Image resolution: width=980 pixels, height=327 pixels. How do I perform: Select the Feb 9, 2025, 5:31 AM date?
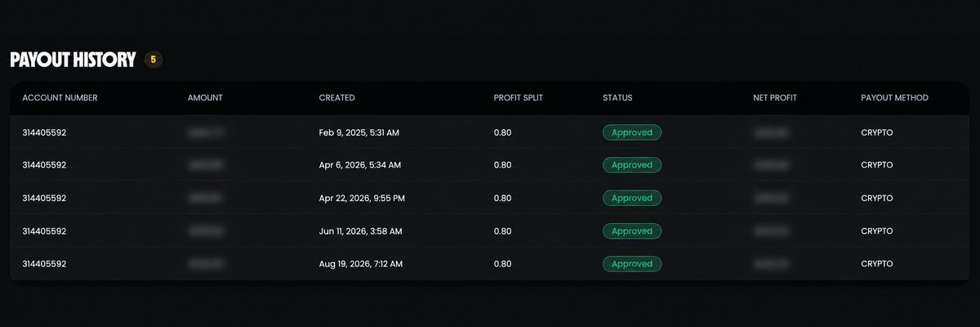(x=359, y=132)
